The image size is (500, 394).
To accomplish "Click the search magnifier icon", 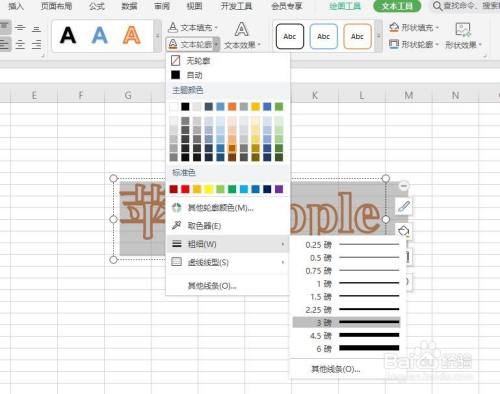I will coord(437,6).
